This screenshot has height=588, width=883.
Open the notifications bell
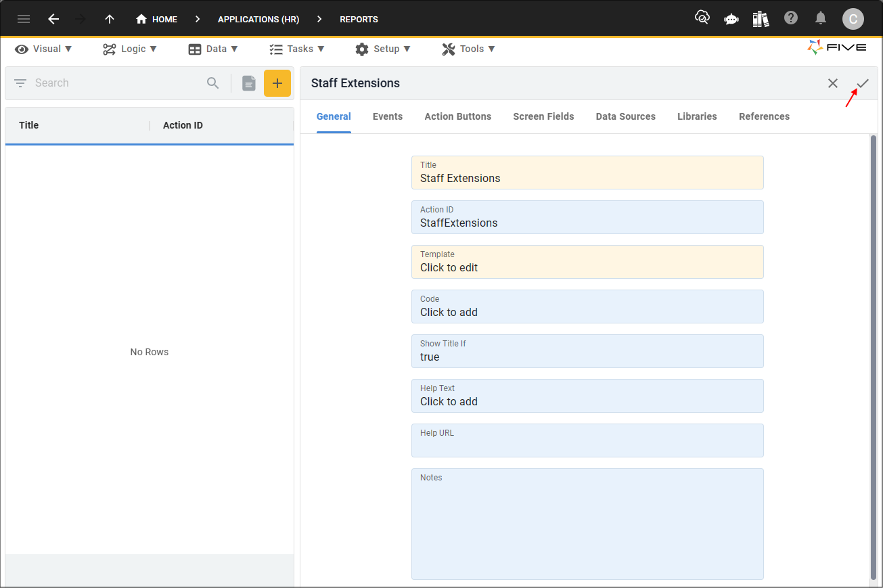coord(821,18)
